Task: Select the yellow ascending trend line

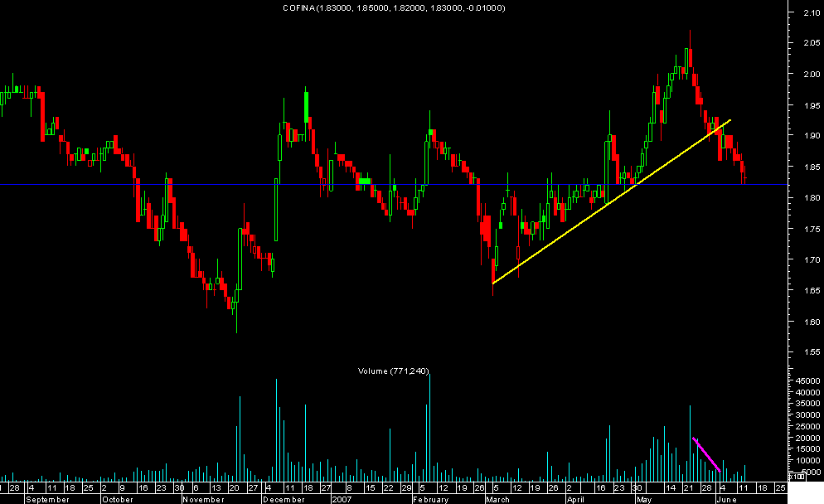Action: pyautogui.click(x=612, y=201)
